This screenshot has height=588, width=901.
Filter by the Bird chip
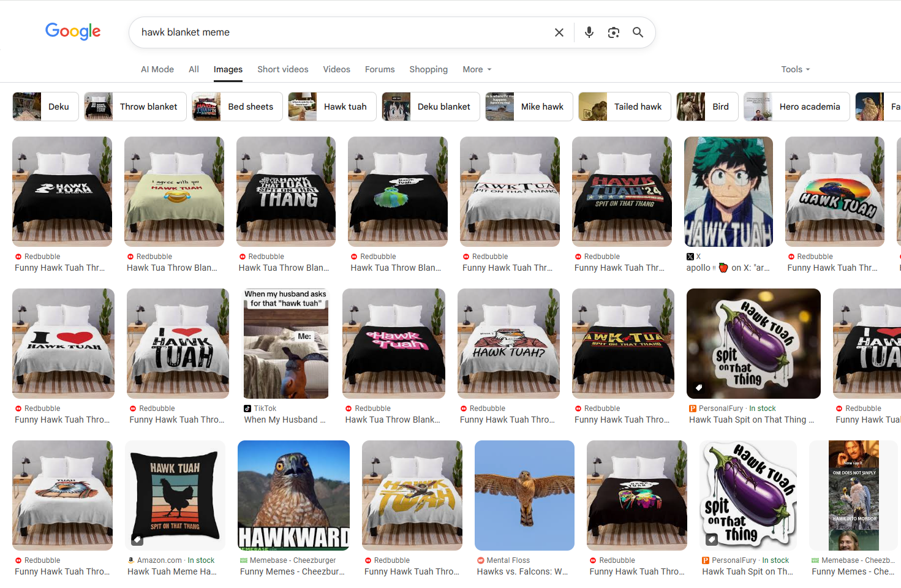point(707,107)
